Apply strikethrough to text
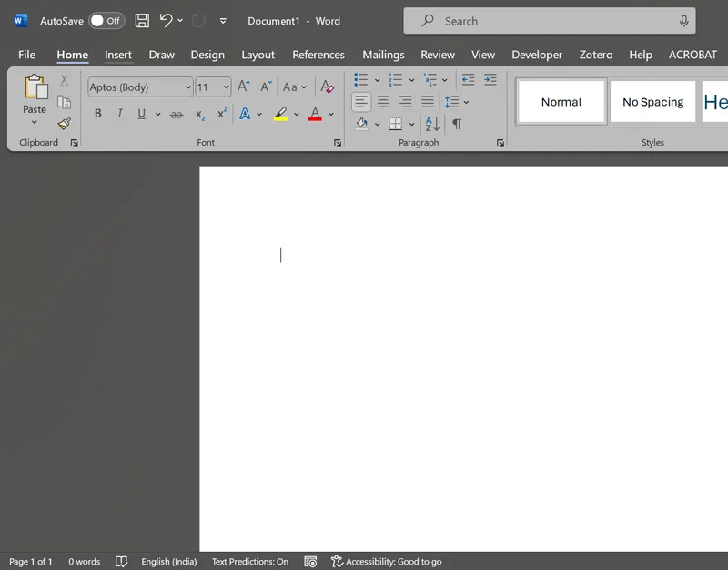The image size is (728, 570). point(177,113)
